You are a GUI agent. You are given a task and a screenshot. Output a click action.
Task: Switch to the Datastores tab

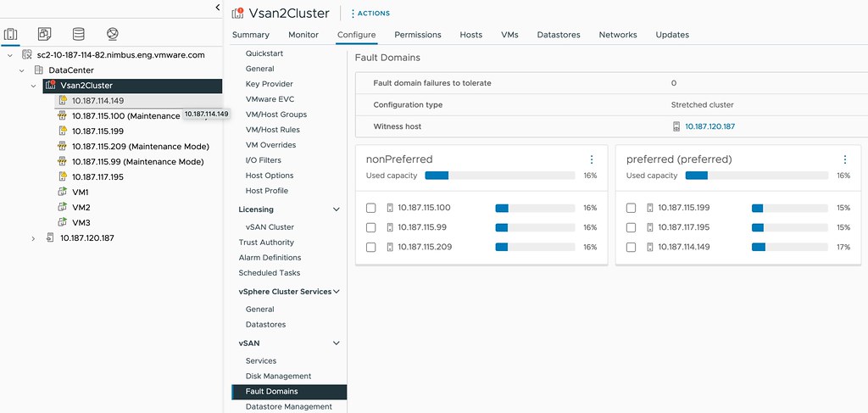point(559,34)
